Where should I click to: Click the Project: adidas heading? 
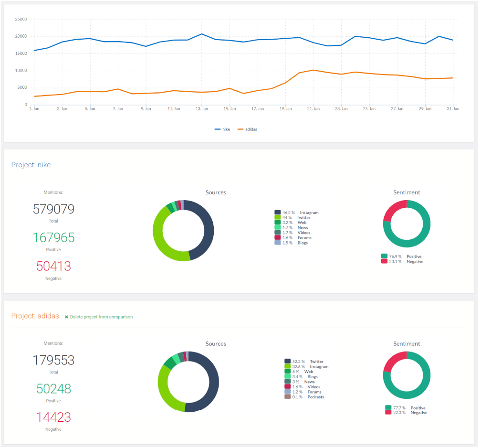click(x=35, y=316)
